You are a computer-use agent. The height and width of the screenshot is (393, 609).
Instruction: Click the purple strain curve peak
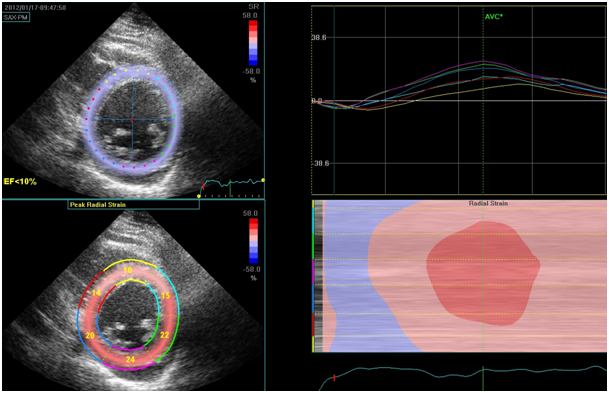point(483,61)
